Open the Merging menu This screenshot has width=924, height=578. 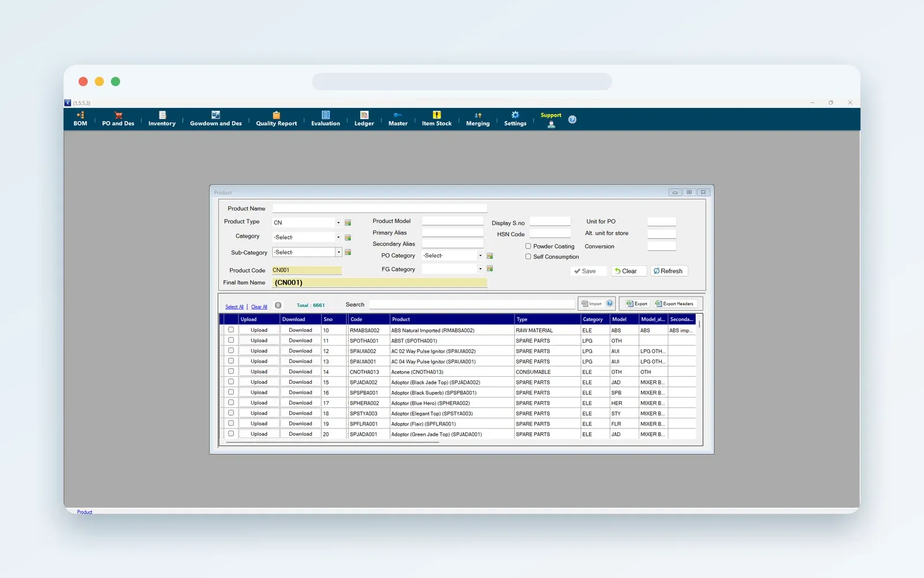tap(478, 119)
